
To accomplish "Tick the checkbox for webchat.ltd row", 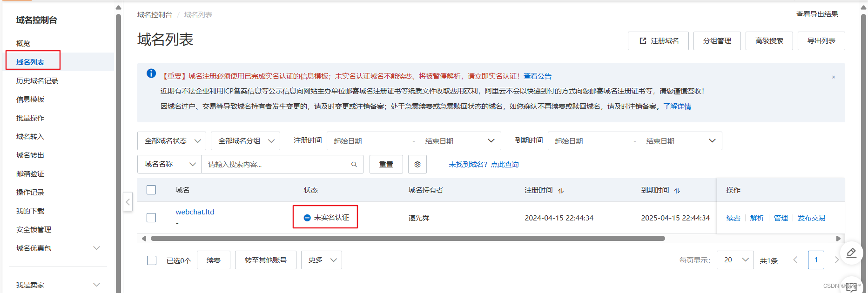I will point(151,218).
